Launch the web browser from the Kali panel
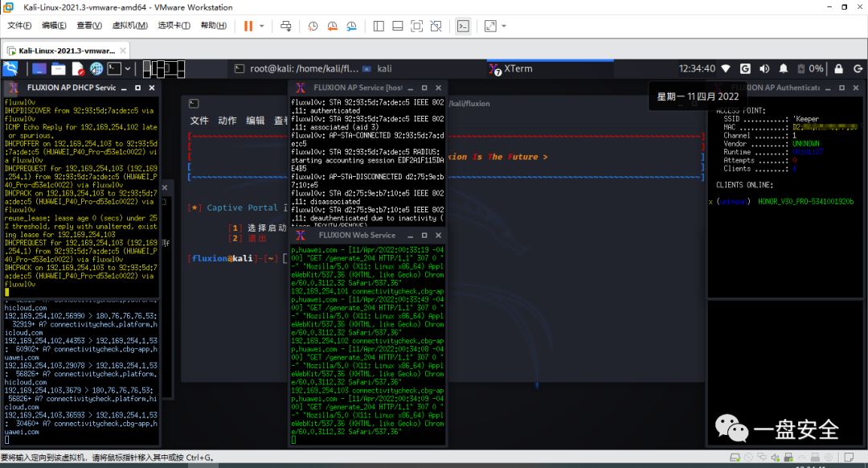Screen dimensions: 868x468 point(96,68)
